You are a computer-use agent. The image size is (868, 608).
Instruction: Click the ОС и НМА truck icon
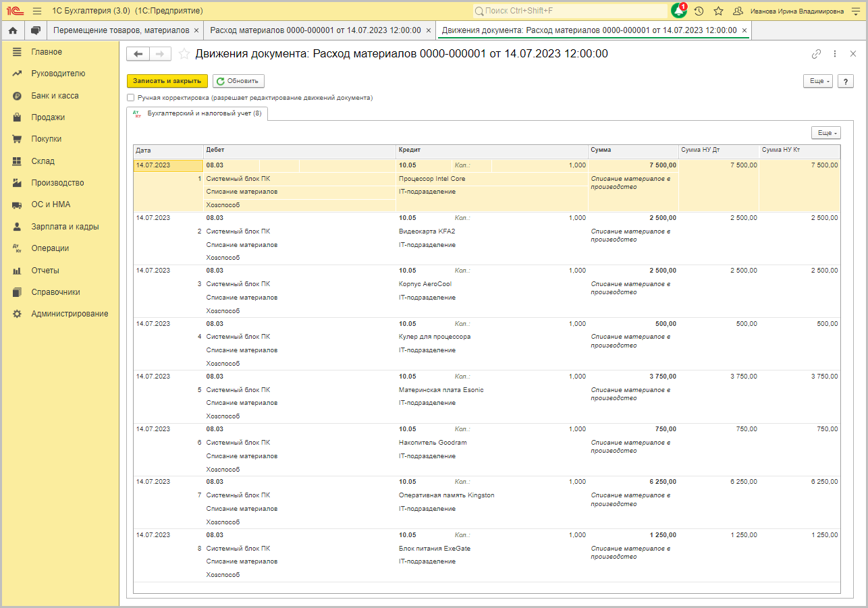[17, 204]
